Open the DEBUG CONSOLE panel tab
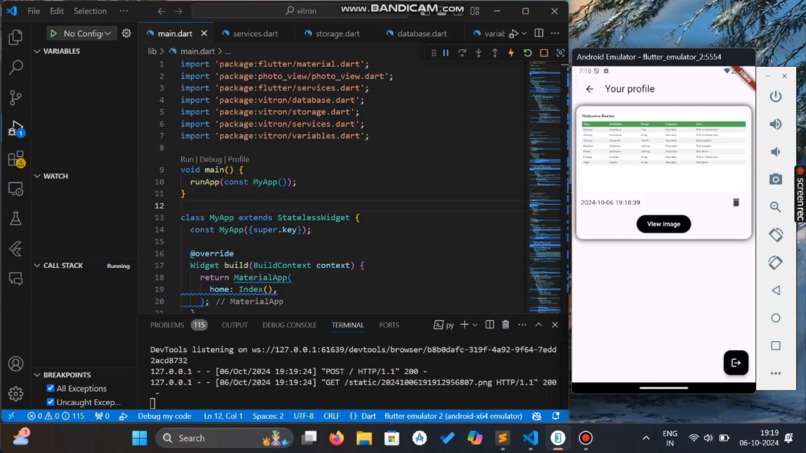Screen dimensions: 806x453 tap(289, 325)
